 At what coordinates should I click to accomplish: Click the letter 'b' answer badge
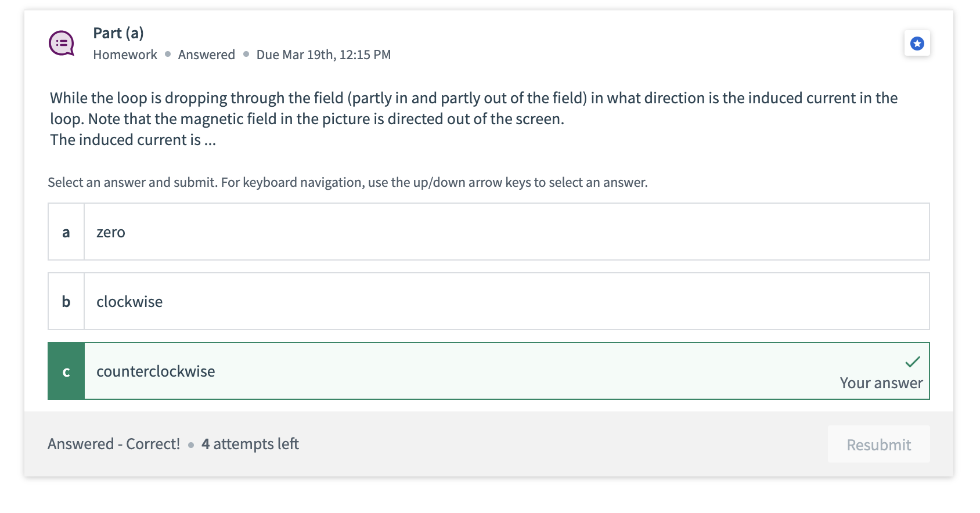coord(66,301)
